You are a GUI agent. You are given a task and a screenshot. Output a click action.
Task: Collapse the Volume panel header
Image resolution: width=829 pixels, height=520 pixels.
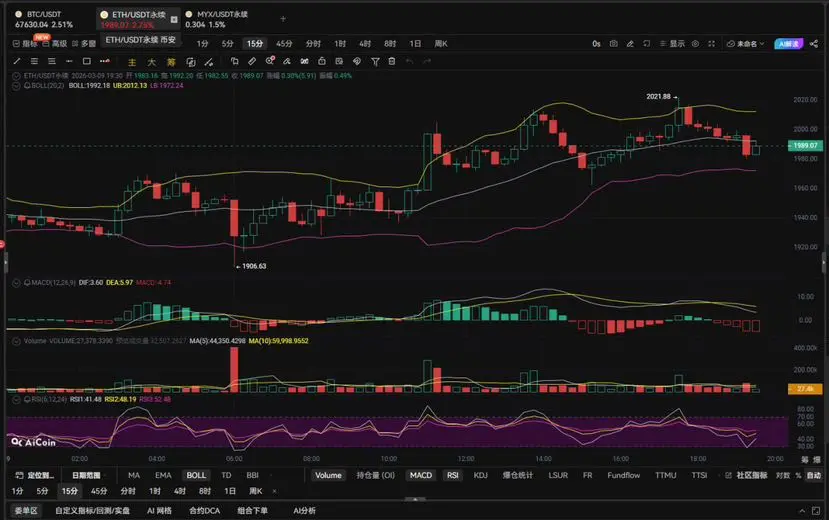point(16,341)
